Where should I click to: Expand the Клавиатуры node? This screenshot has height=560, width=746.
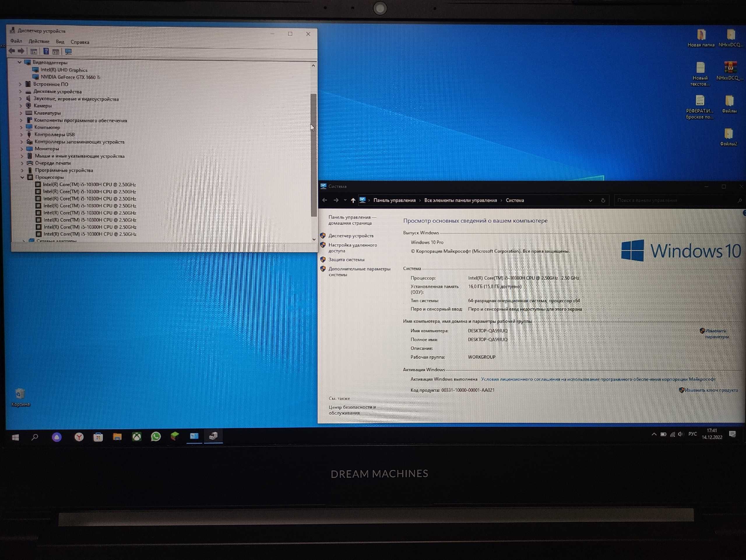21,113
